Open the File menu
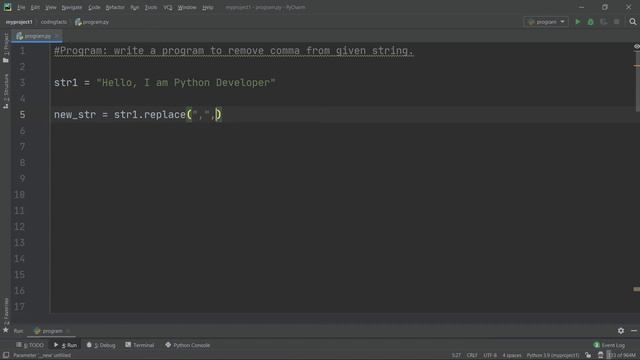This screenshot has height=360, width=640. tap(21, 7)
